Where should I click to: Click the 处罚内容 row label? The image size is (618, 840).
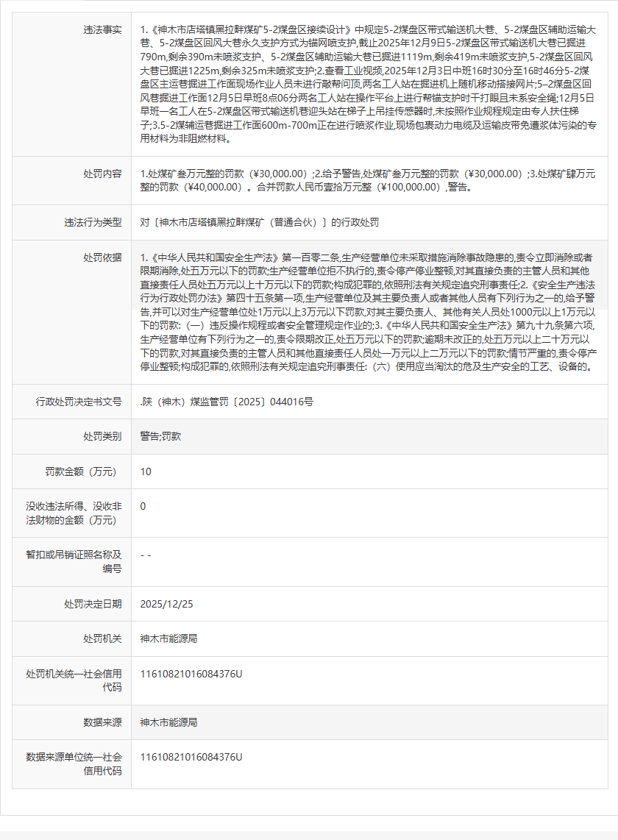coord(102,174)
